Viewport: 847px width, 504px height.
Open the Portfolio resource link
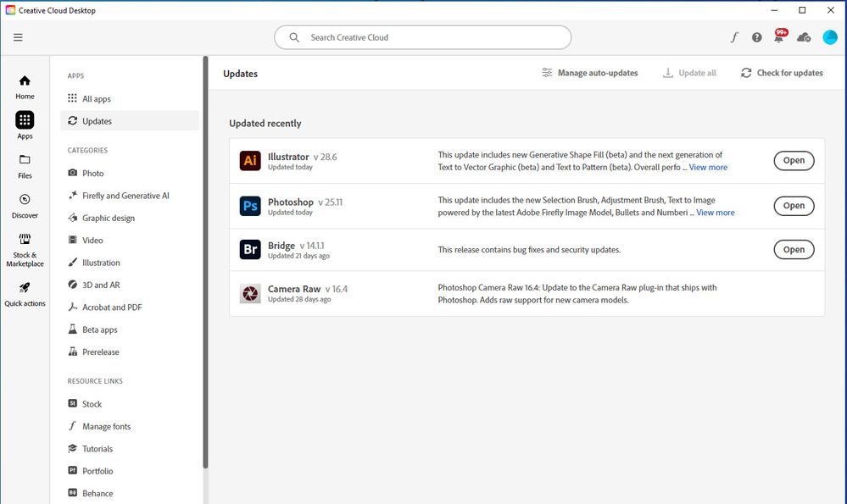(130, 471)
